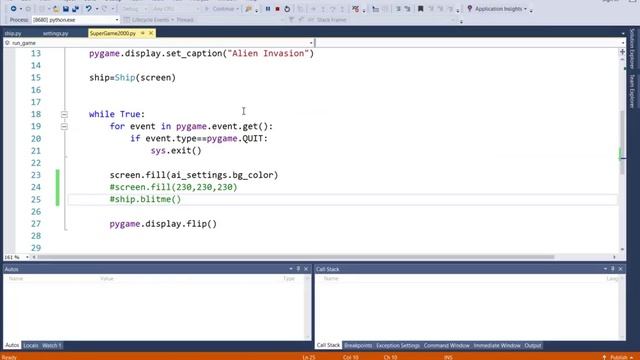Click the pygame.display.flip() code line
The height and width of the screenshot is (360, 640).
163,224
